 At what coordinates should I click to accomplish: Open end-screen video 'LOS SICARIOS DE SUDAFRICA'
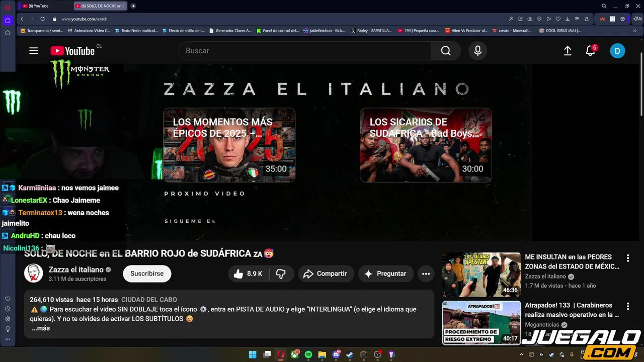coord(426,145)
